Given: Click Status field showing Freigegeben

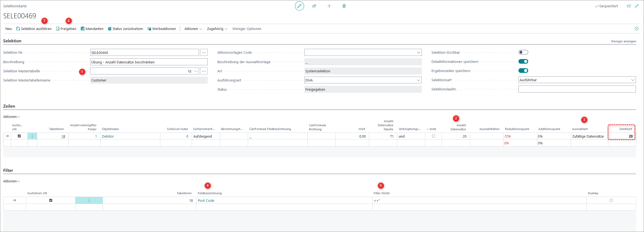Looking at the screenshot, I should 363,89.
